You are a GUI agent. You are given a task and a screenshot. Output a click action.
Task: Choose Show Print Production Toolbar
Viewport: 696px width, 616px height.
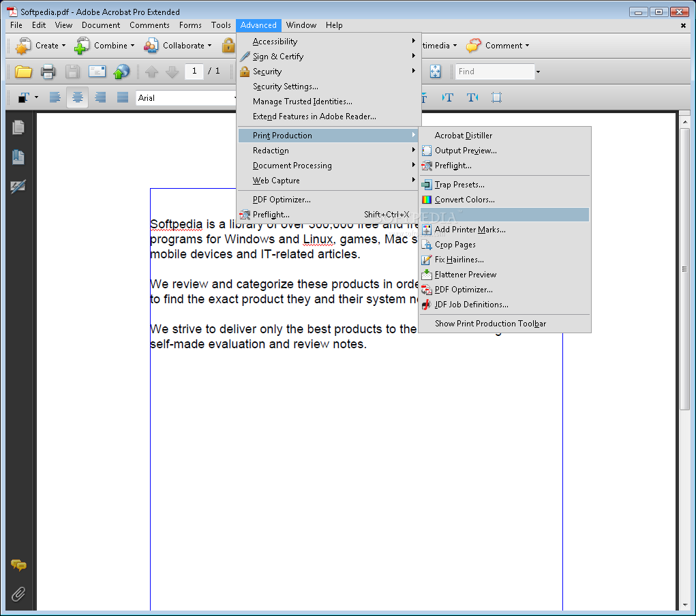click(504, 324)
